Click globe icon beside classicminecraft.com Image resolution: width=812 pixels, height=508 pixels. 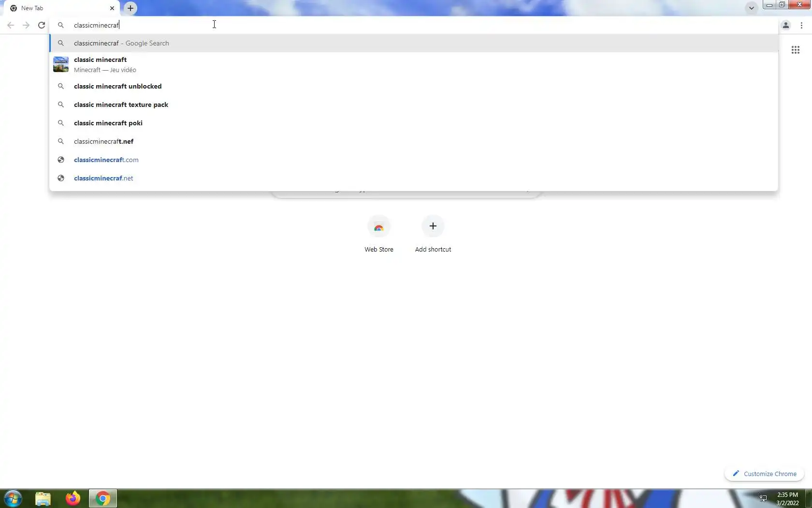coord(61,160)
